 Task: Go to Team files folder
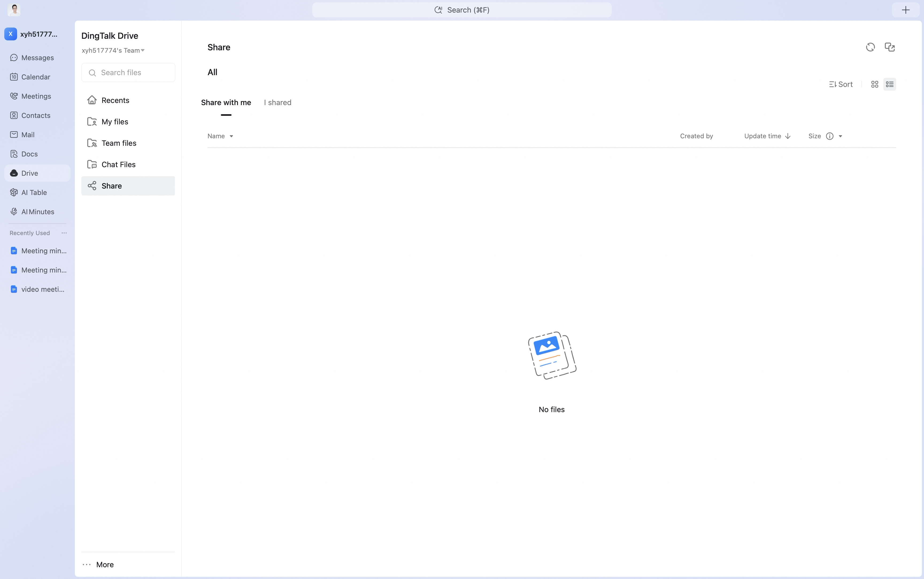pos(128,143)
